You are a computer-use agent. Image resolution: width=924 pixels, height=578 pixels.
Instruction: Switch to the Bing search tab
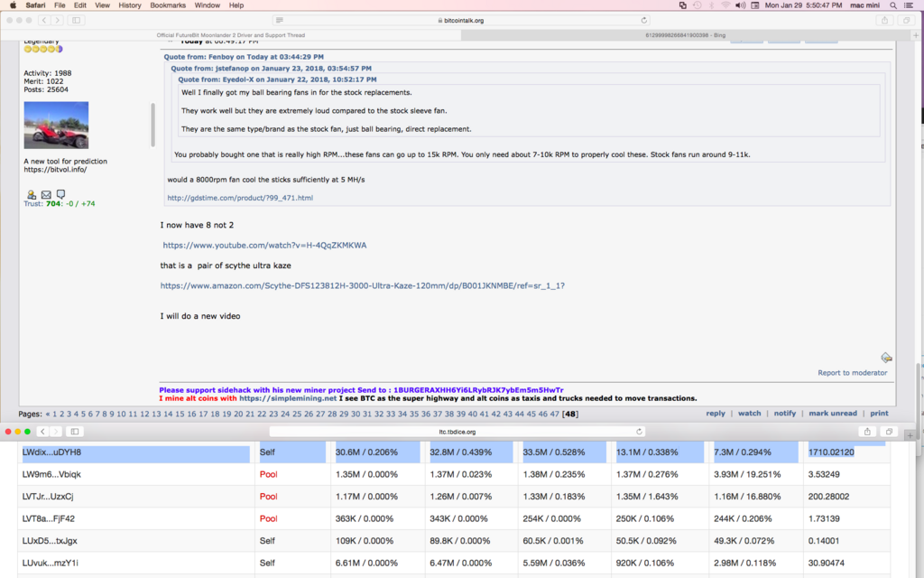point(686,35)
